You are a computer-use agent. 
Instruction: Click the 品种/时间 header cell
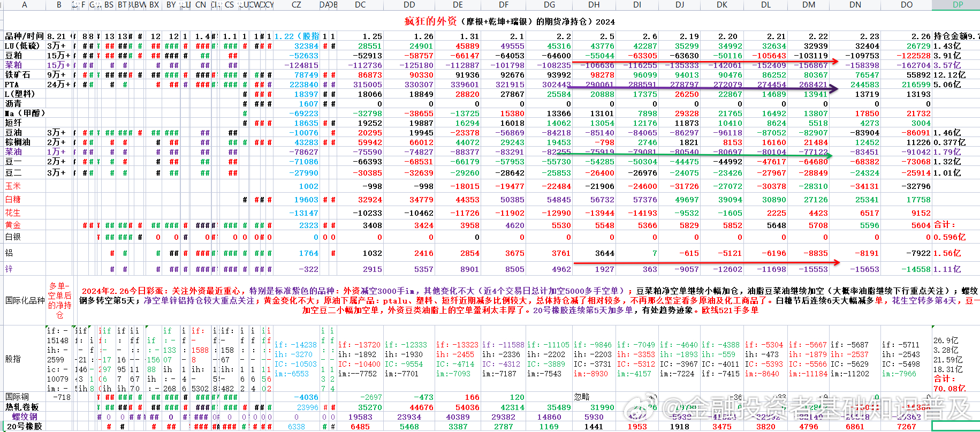pyautogui.click(x=24, y=36)
